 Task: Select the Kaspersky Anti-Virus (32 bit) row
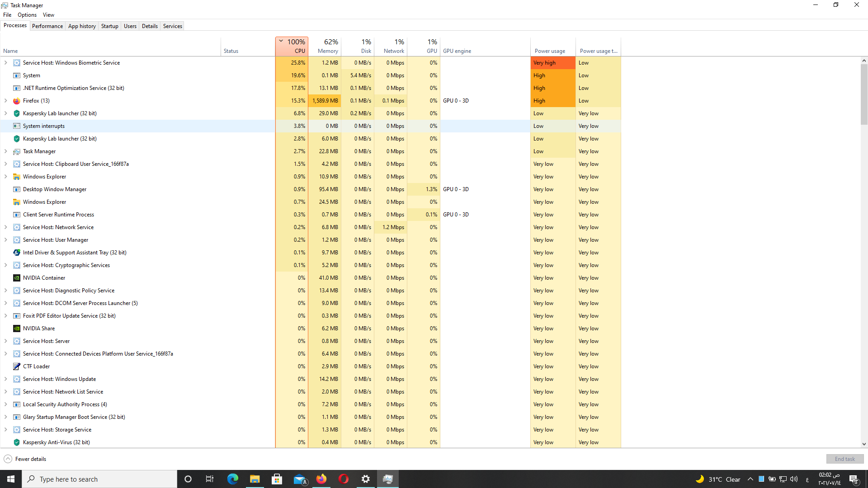coord(310,442)
